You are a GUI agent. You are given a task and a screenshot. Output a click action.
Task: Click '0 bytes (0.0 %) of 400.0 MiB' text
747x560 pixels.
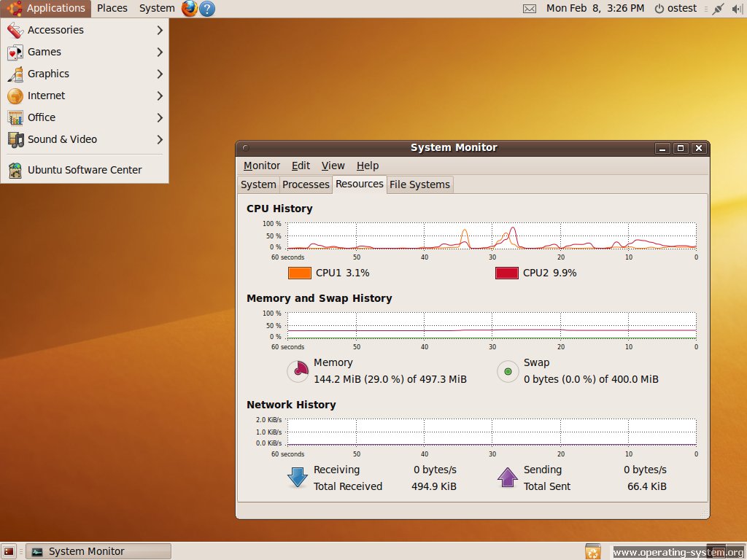click(x=591, y=379)
